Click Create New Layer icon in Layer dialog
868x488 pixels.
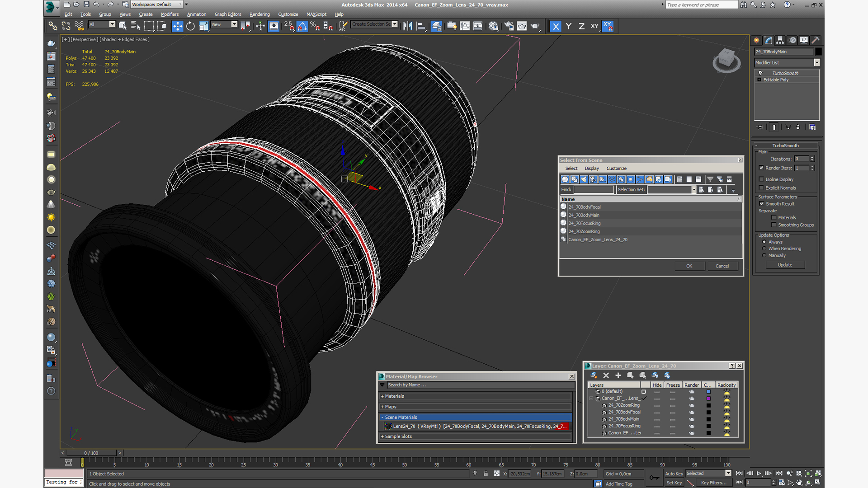pos(594,375)
